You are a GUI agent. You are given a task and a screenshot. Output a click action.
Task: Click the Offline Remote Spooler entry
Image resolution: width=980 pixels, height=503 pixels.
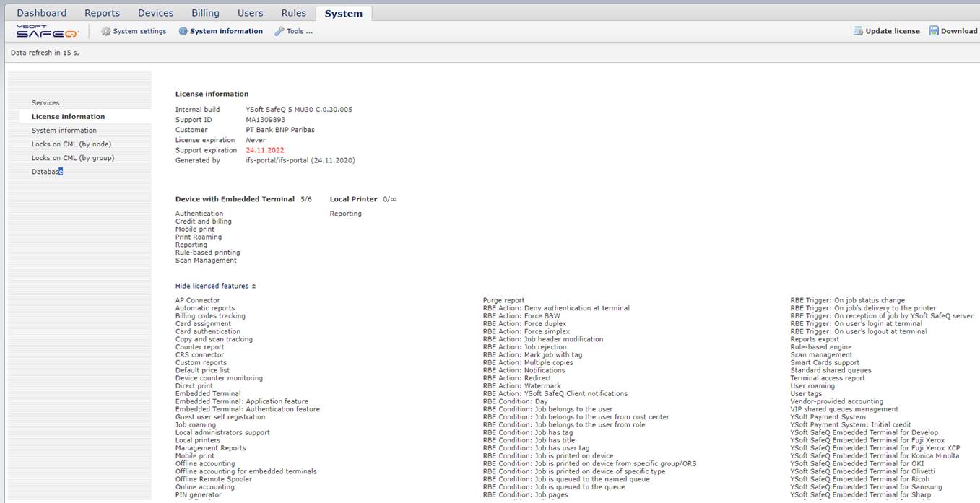pyautogui.click(x=214, y=479)
